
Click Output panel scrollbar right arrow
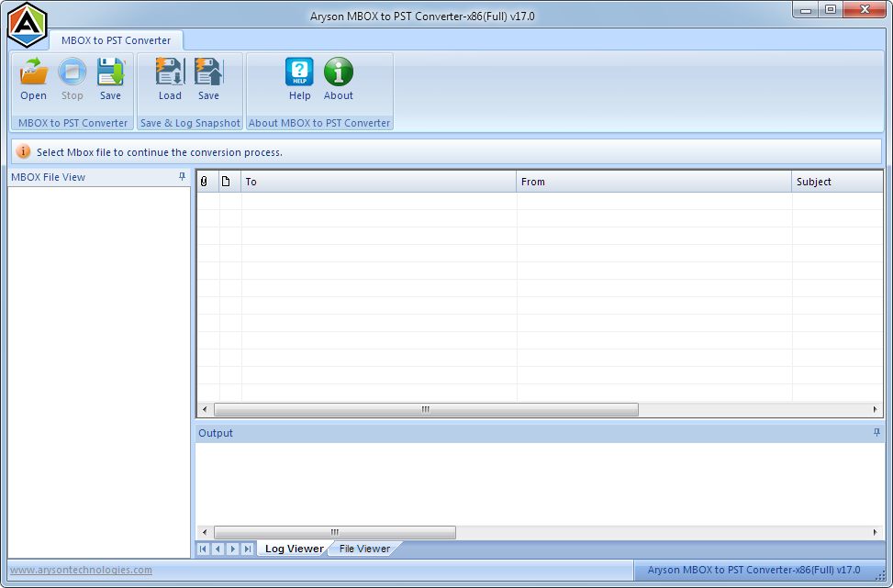(876, 532)
